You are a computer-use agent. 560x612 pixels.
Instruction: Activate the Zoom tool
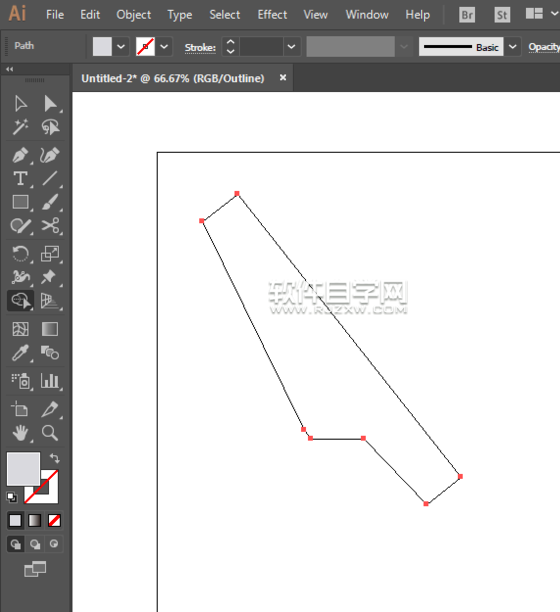pos(50,433)
